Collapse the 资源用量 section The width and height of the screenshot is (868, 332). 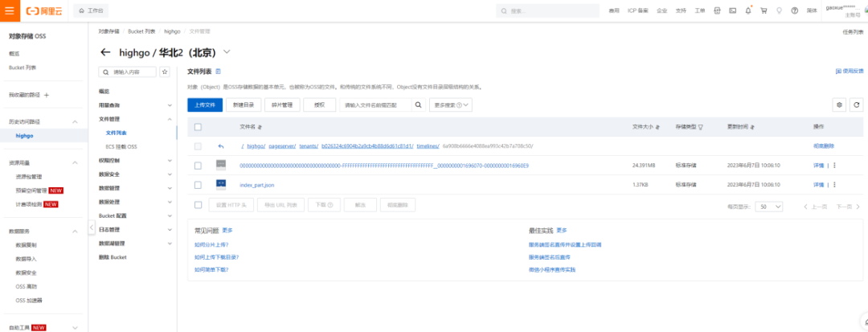coord(76,163)
